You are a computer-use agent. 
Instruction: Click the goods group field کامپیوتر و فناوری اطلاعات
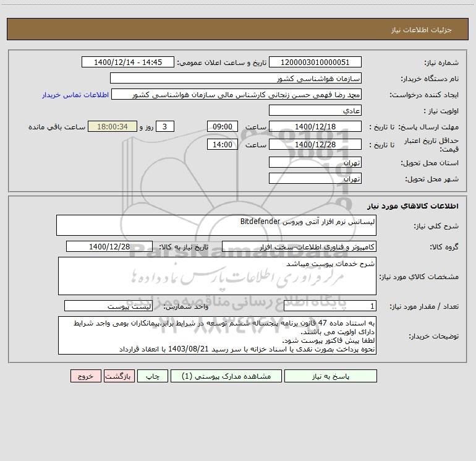(x=299, y=246)
